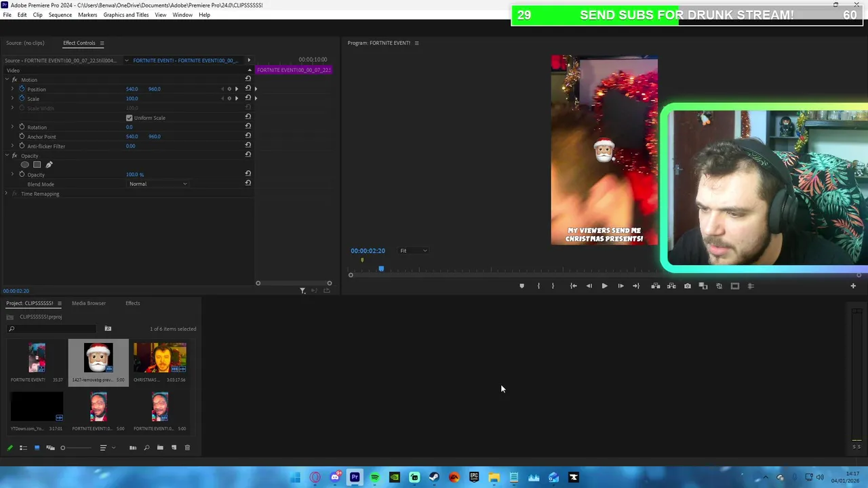
Task: Switch Project panel to List View
Action: [23, 447]
